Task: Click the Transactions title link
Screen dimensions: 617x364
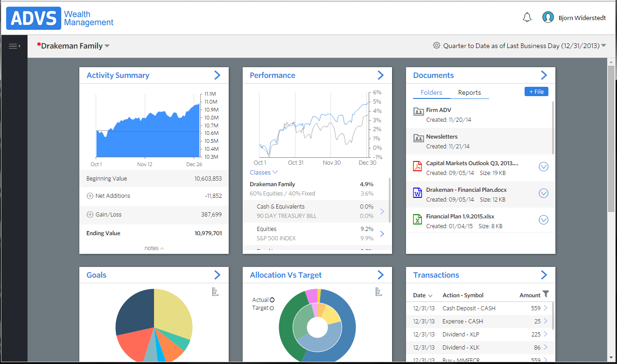Action: pos(436,275)
